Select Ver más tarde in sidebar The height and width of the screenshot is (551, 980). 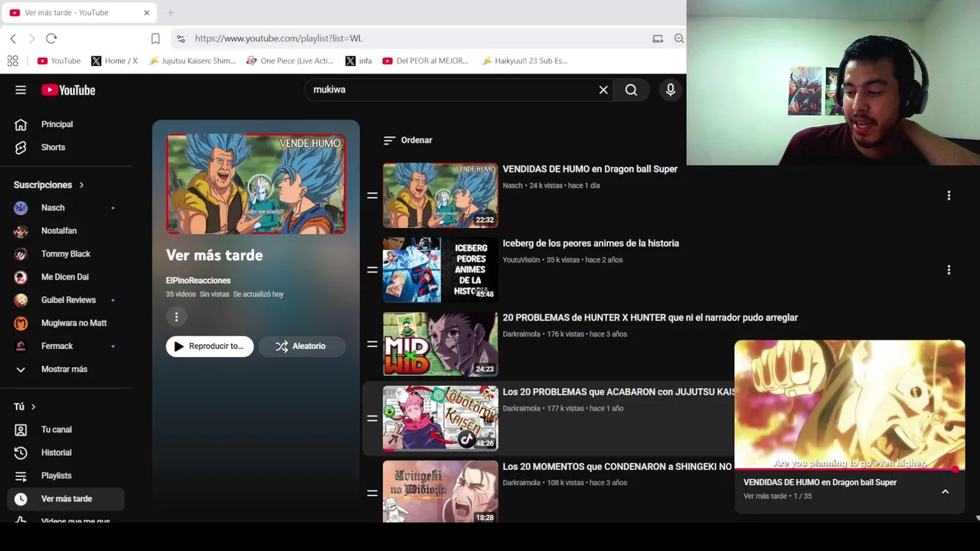(x=65, y=498)
